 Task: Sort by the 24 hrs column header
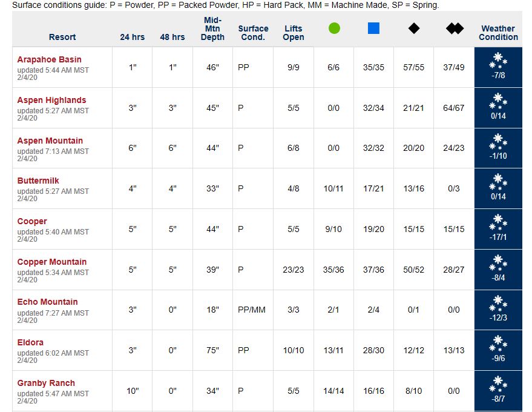click(132, 37)
